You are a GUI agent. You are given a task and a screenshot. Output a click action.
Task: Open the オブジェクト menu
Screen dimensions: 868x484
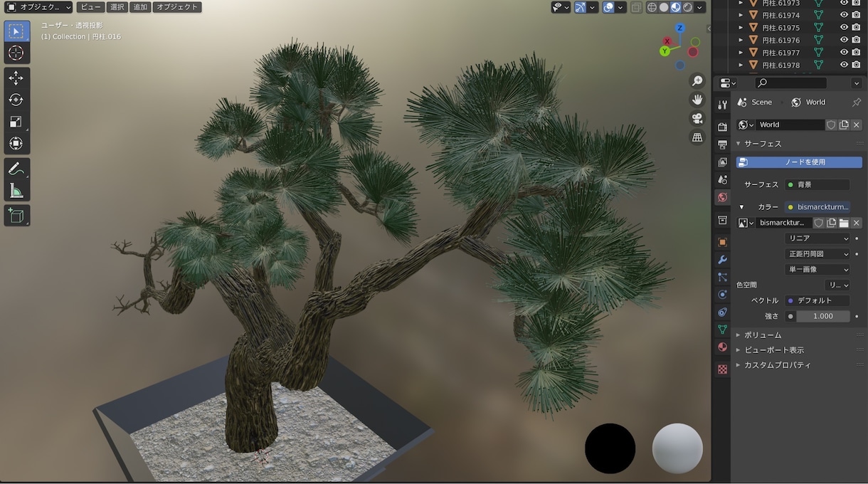coord(177,7)
